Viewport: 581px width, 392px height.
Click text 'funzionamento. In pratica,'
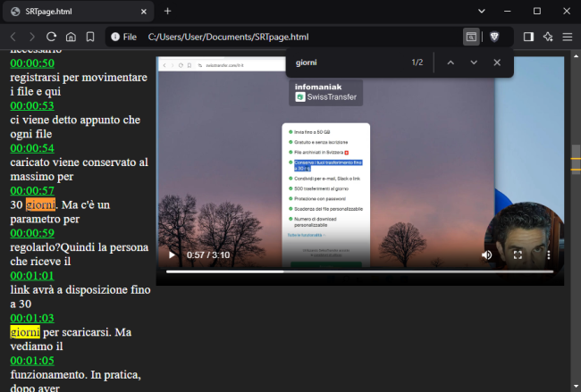tap(76, 375)
